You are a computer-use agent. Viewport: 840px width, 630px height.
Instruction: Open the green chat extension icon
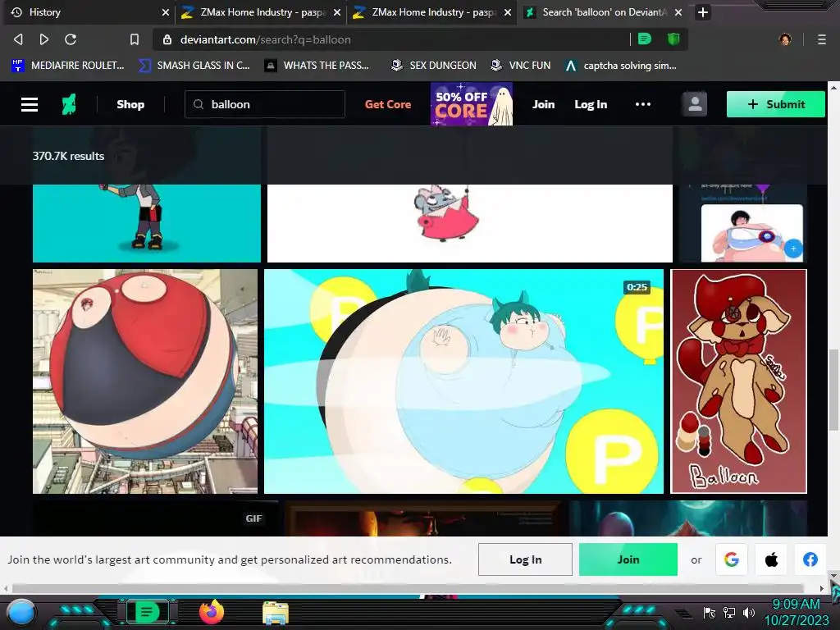click(645, 39)
